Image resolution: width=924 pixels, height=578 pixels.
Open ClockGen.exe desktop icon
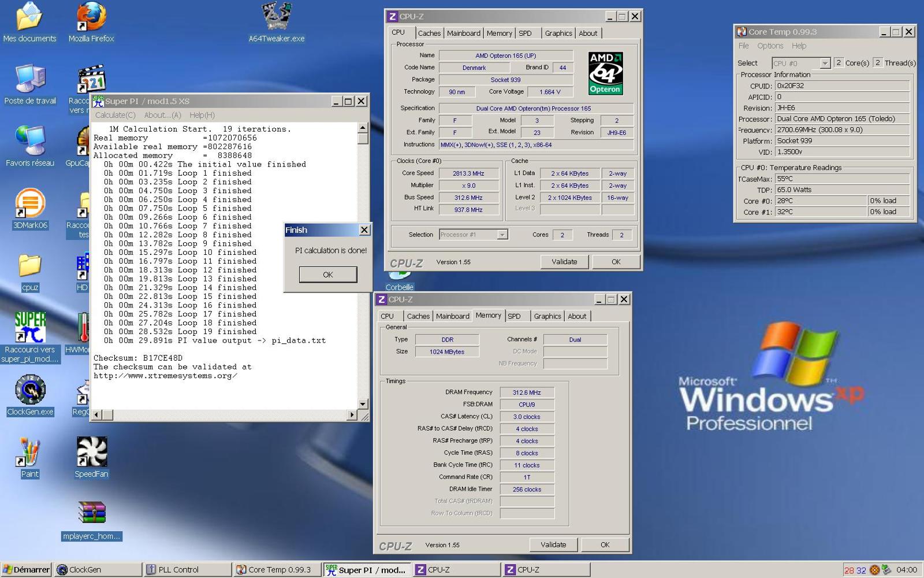click(x=30, y=395)
